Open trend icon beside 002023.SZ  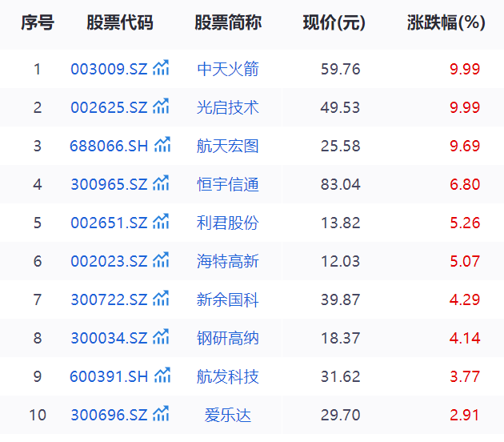162,260
